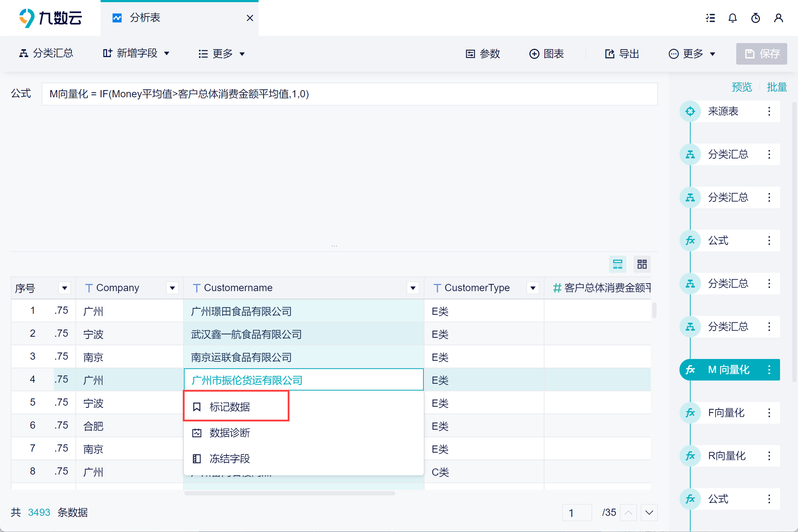Switch to grid card view toggle
Screen dimensions: 798x532
[x=642, y=264]
